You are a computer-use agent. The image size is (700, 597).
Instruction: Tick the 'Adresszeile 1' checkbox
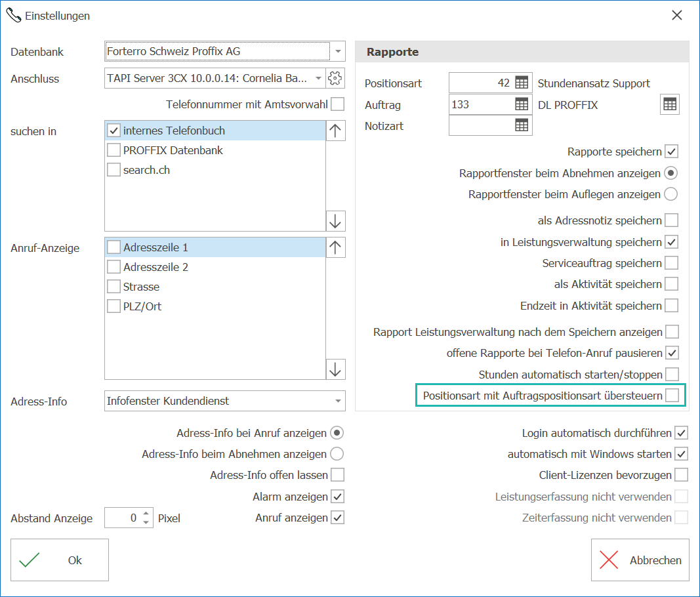(x=114, y=247)
